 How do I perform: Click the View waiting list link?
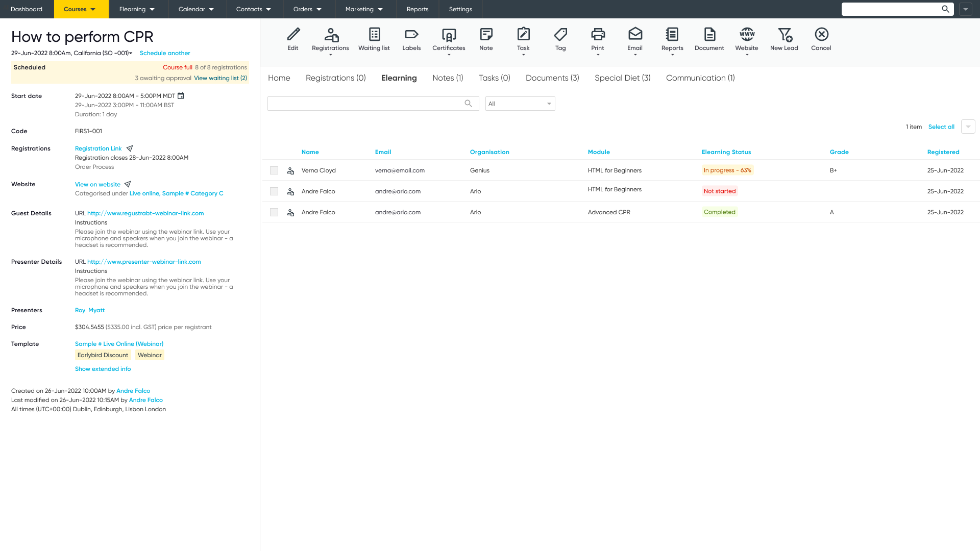220,78
